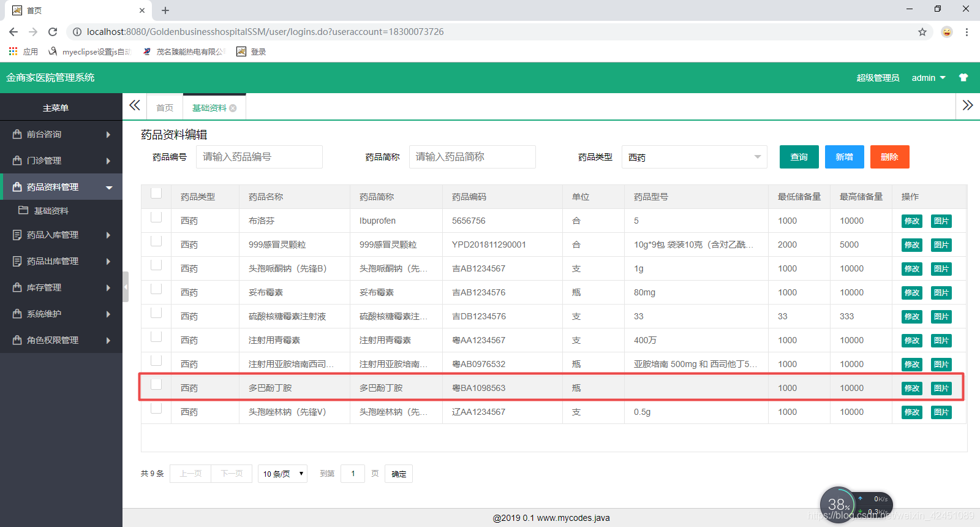Click 修改 for the 多巴酚丁胺 row
Image resolution: width=980 pixels, height=527 pixels.
(912, 389)
